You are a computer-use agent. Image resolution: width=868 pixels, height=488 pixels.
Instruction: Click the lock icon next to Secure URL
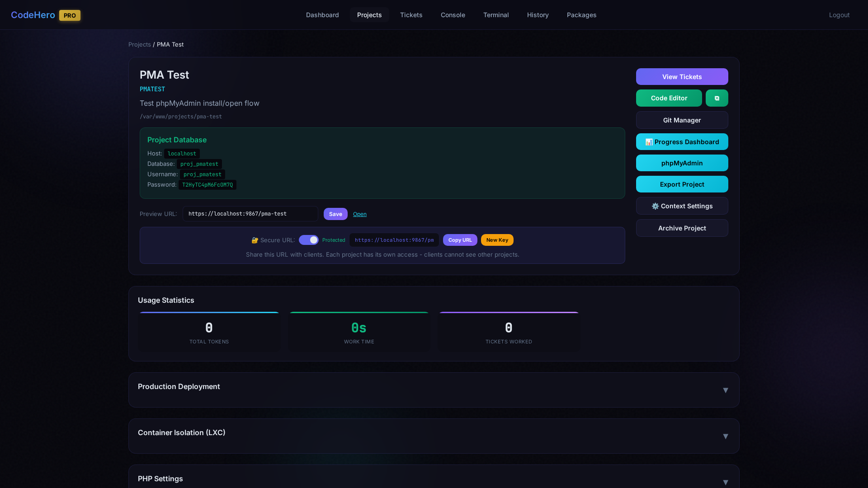click(x=255, y=240)
